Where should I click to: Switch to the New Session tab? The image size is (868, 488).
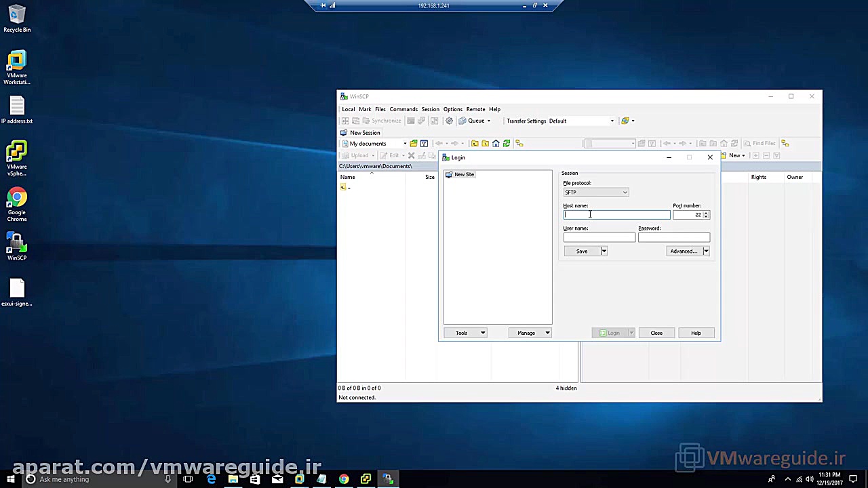pyautogui.click(x=364, y=132)
